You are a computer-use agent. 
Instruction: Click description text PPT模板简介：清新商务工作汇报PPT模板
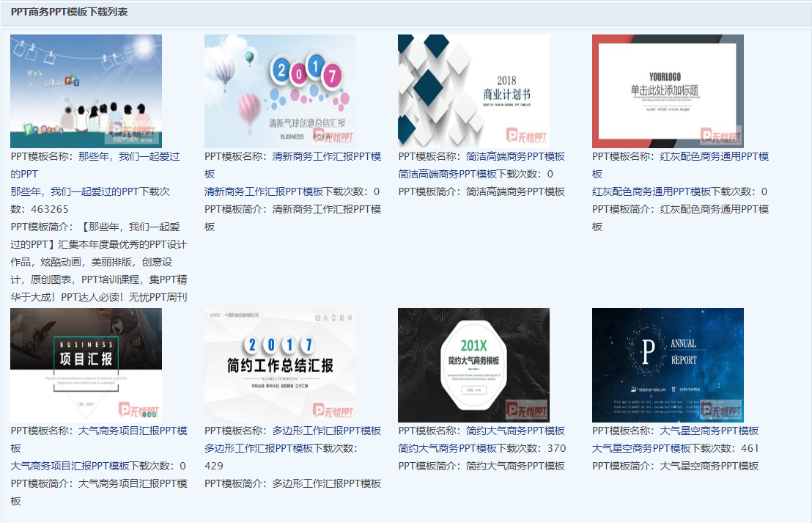point(293,218)
